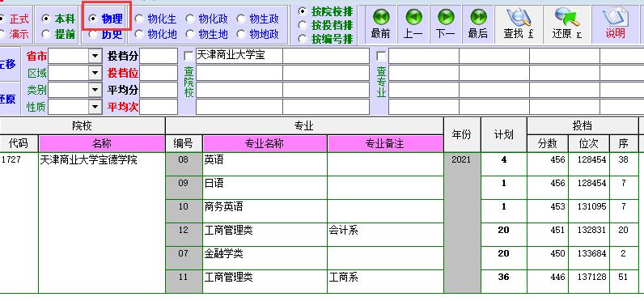
Task: Select the 天津商业大学宝德学院 cell
Action: (101, 223)
